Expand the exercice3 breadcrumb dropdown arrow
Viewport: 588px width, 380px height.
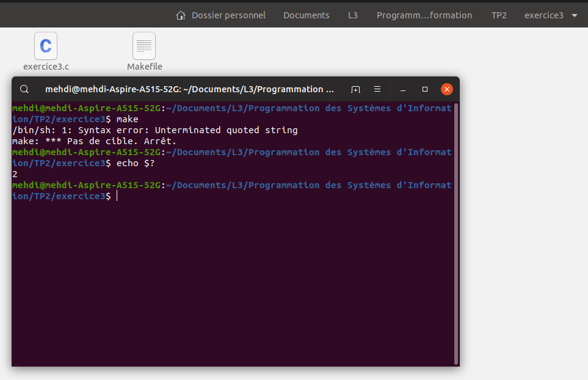(573, 15)
